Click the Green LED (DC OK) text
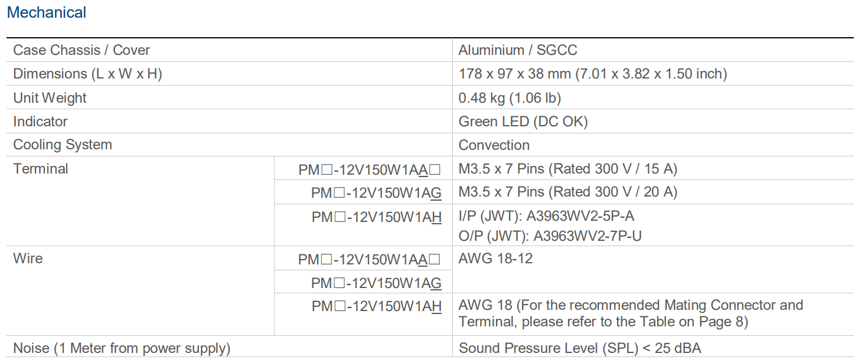Screen dimensions: 868x363 pos(523,121)
